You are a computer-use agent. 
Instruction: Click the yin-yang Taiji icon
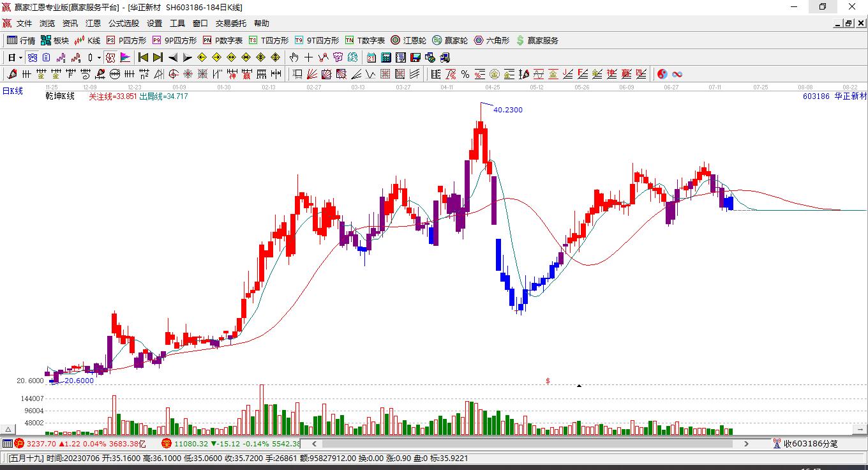pos(662,74)
